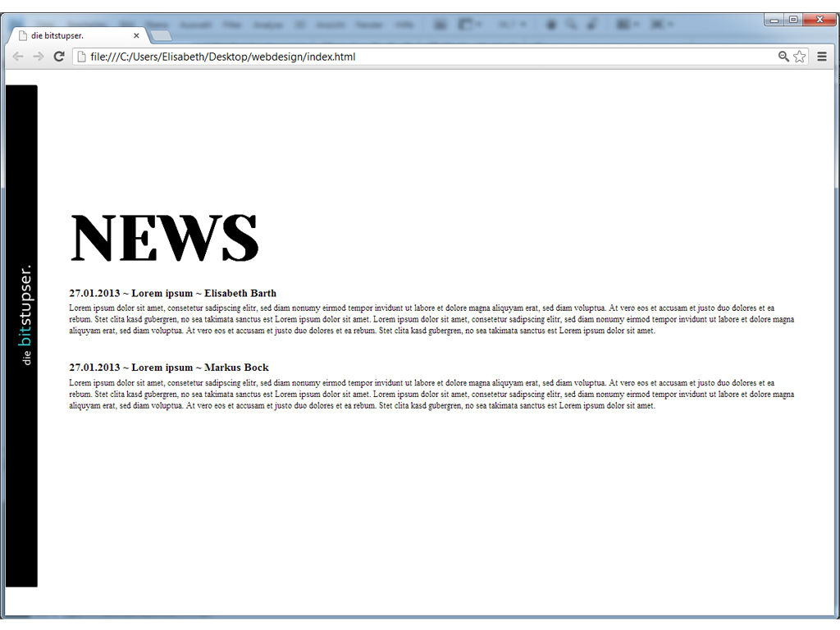840x630 pixels.
Task: Click the favicon on the die bitstupser tab
Action: (22, 36)
